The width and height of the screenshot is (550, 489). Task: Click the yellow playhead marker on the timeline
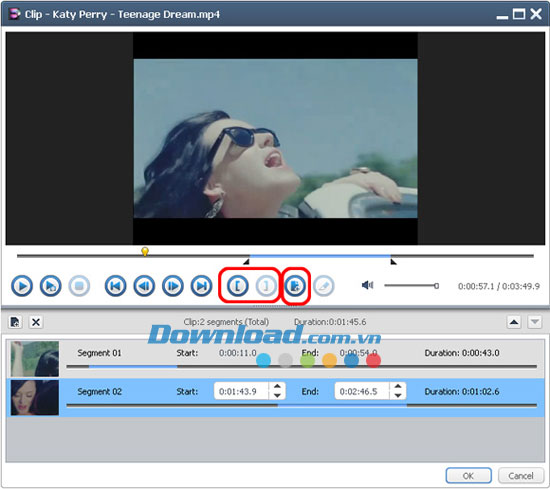tap(145, 252)
